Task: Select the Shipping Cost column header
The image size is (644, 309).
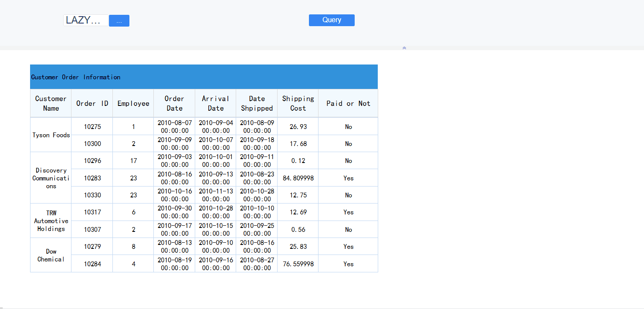Action: pyautogui.click(x=298, y=103)
